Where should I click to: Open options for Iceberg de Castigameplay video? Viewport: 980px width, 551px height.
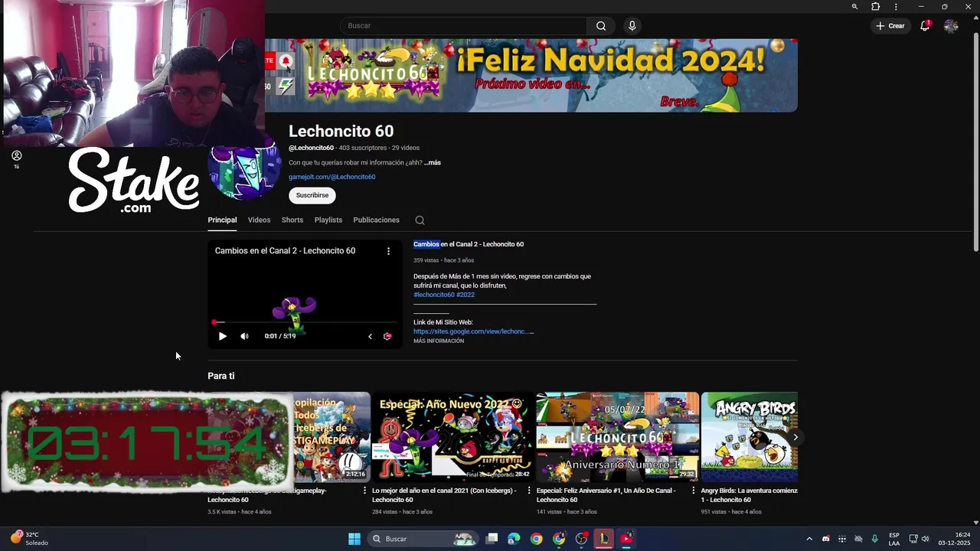[364, 491]
